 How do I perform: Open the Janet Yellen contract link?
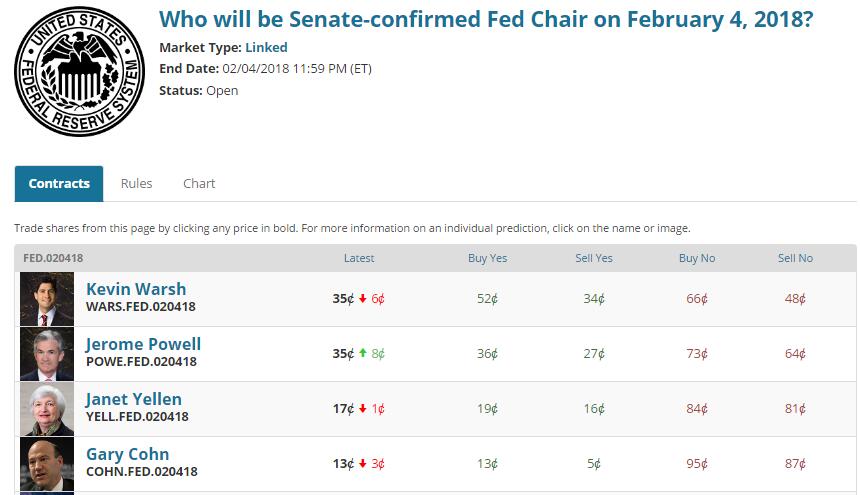click(x=134, y=400)
